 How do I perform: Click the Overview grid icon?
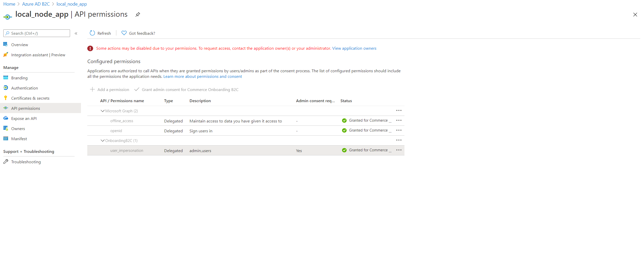point(6,44)
